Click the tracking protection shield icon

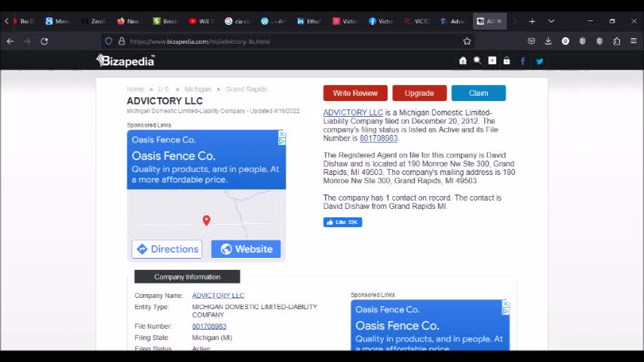pyautogui.click(x=109, y=41)
